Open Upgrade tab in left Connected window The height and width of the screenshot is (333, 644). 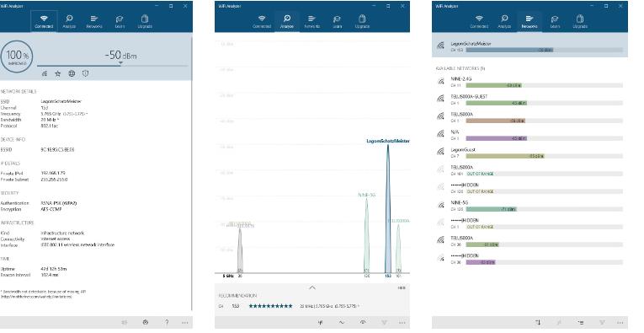[145, 21]
